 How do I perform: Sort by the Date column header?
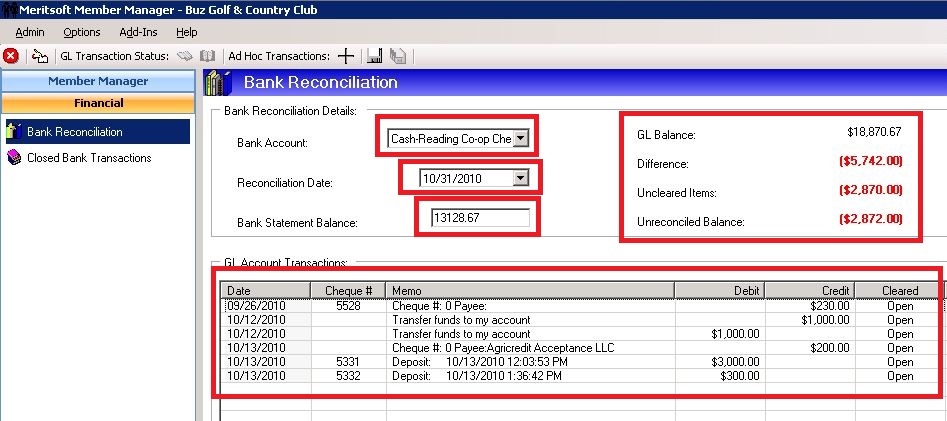click(x=266, y=291)
